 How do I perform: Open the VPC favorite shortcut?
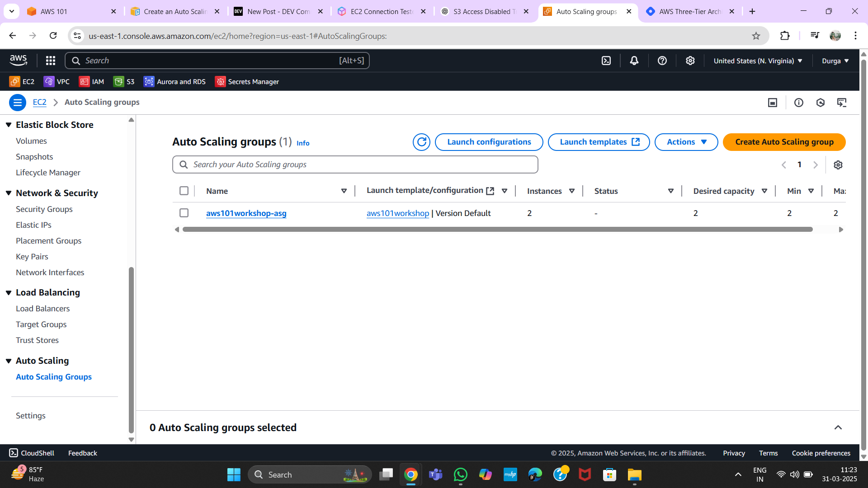[x=57, y=81]
